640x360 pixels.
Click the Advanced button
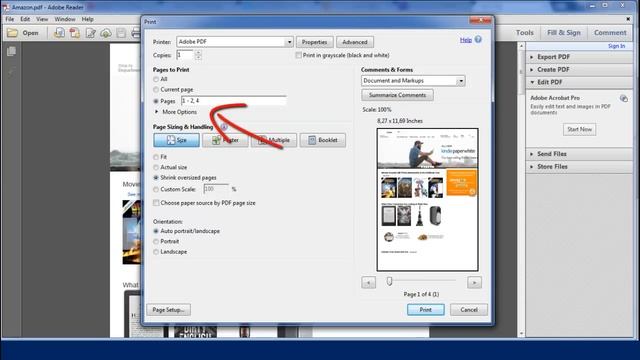355,42
